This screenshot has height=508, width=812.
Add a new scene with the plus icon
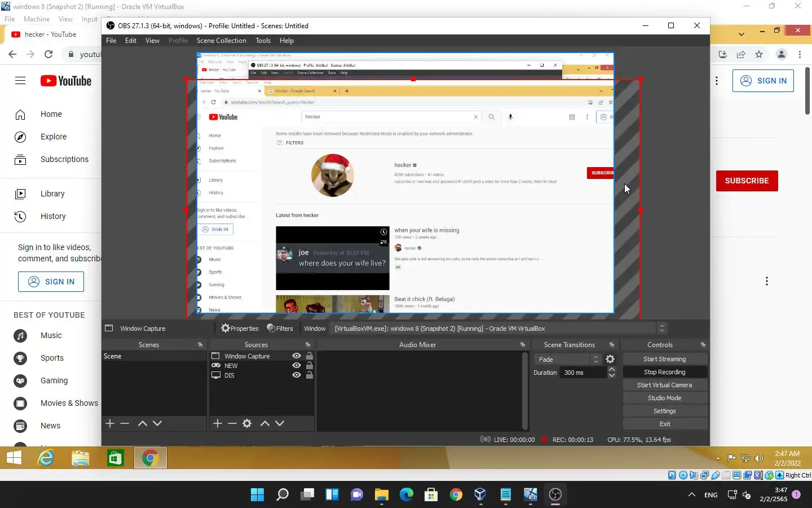tap(110, 423)
